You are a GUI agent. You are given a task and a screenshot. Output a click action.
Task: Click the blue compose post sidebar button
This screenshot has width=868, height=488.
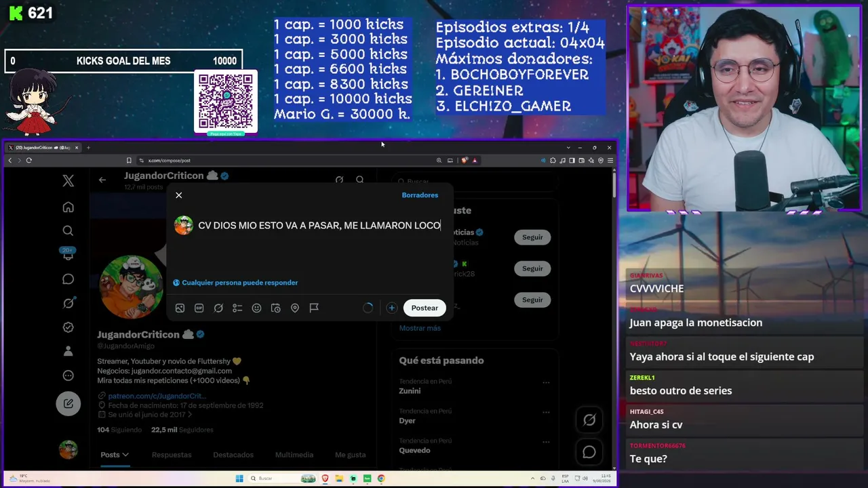[68, 403]
